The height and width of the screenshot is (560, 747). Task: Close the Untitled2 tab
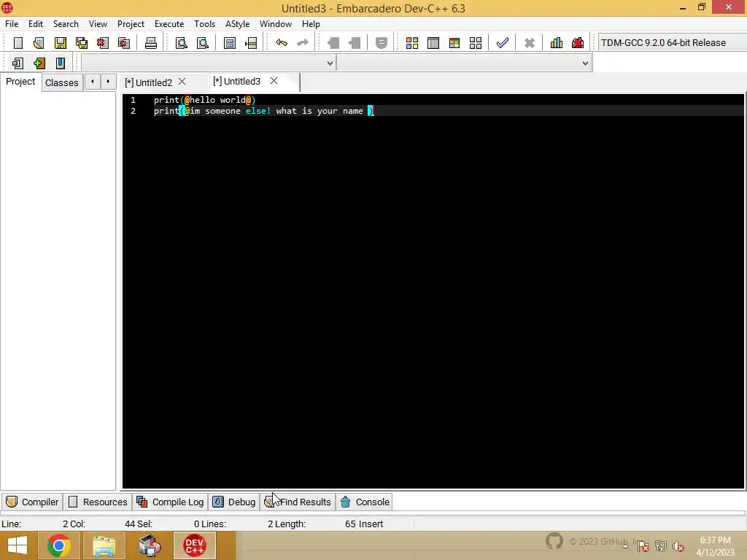point(182,82)
